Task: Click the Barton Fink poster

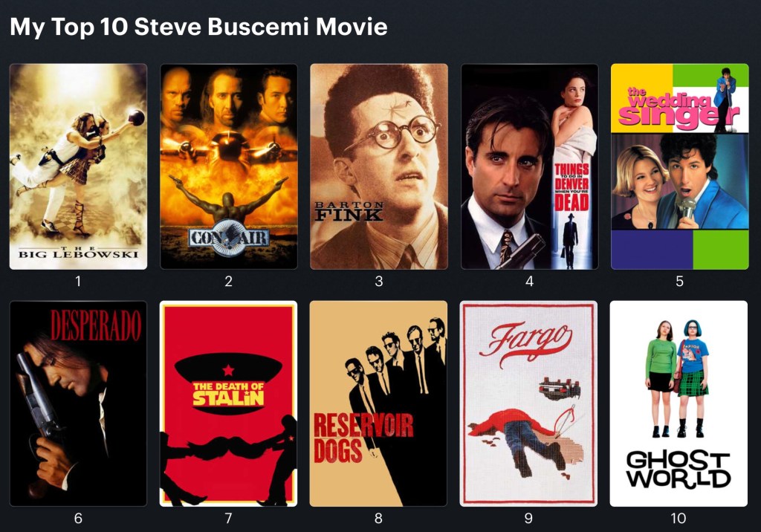Action: [379, 166]
